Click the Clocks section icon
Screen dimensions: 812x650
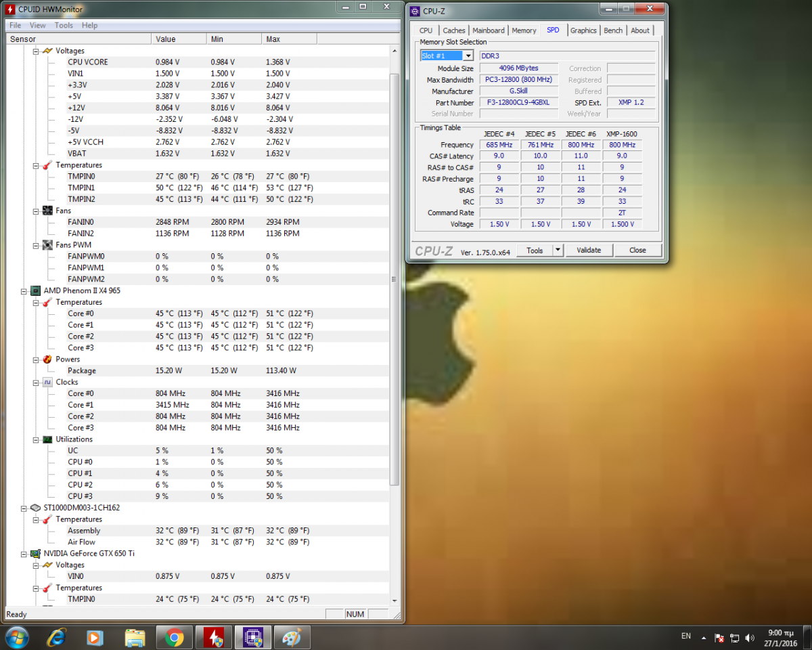47,382
